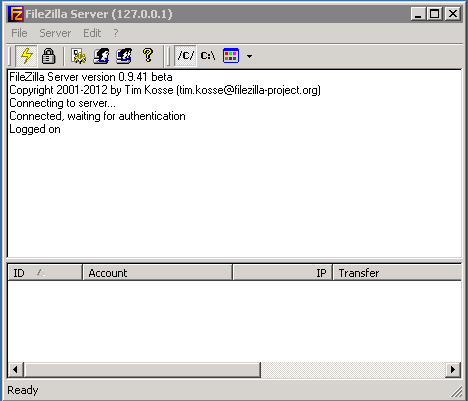Click the window resize grip in corner
Image resolution: width=468 pixels, height=401 pixels.
(x=457, y=392)
